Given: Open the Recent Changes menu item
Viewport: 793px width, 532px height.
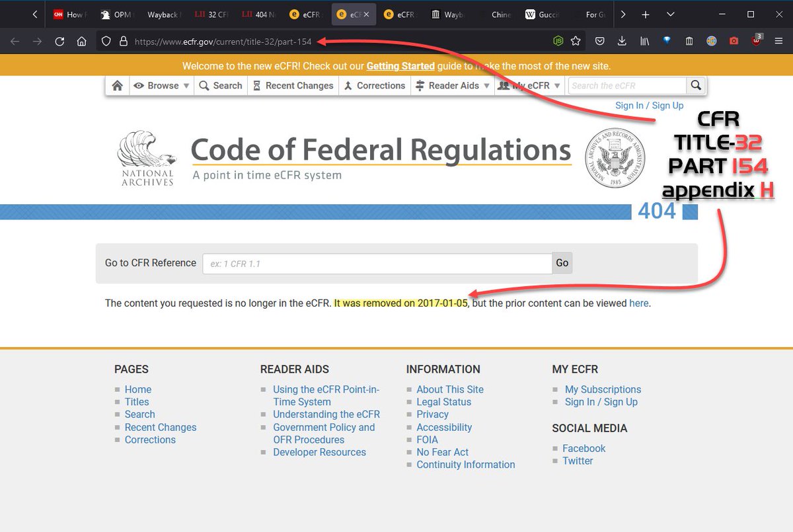Looking at the screenshot, I should pyautogui.click(x=293, y=85).
